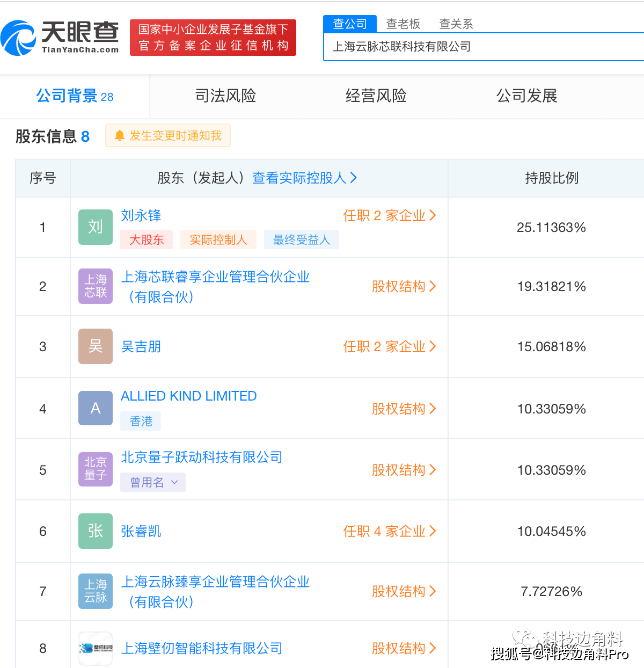Viewport: 644px width, 668px height.
Task: Open 股权结构 for 上海芯联睿享
Action: click(404, 286)
